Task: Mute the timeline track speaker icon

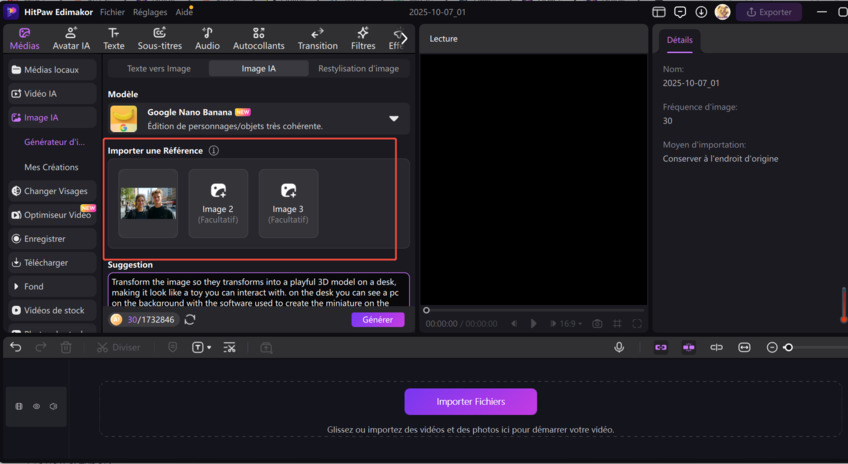Action: point(53,406)
